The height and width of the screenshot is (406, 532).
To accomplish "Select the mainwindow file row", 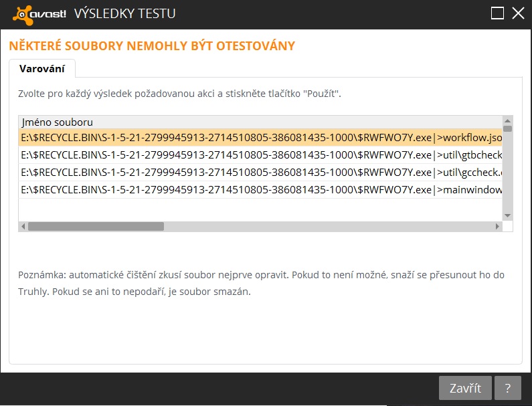I will point(260,190).
